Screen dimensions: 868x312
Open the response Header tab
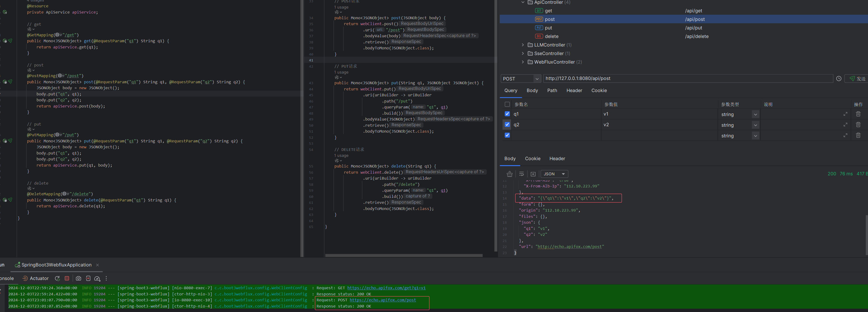[x=557, y=158]
